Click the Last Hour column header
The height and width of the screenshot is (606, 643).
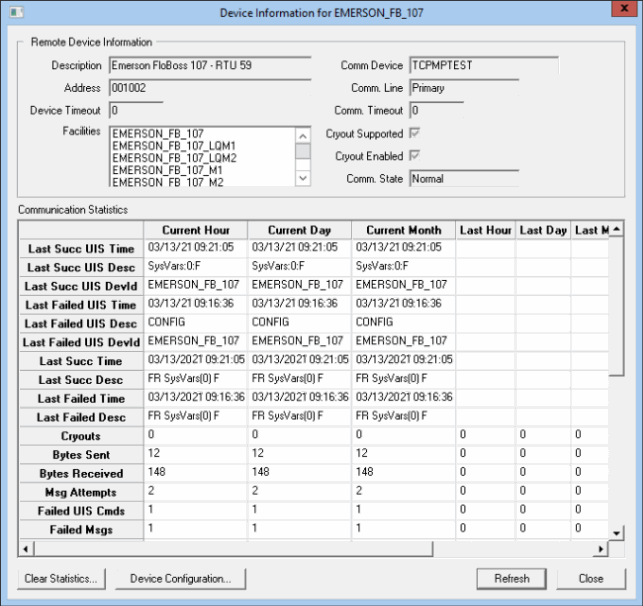486,230
